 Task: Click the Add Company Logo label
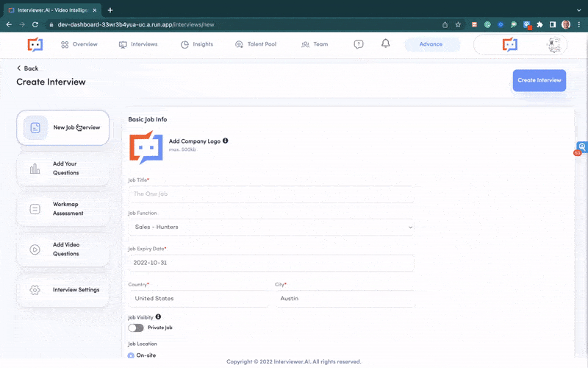(x=195, y=141)
